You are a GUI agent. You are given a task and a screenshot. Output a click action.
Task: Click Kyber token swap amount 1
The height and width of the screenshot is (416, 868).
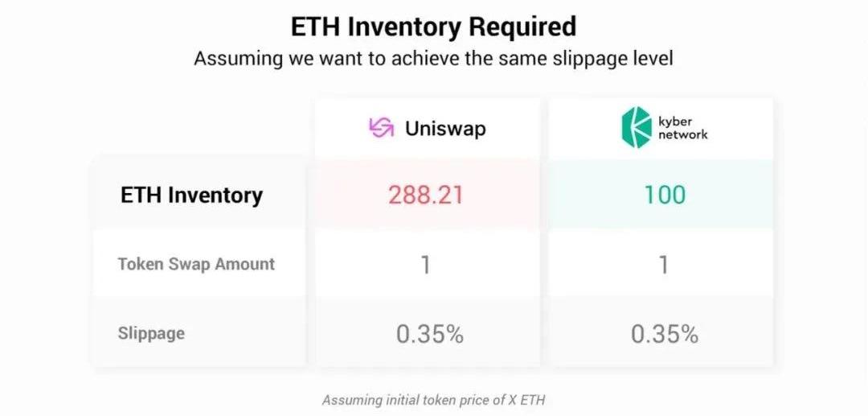[x=664, y=265]
